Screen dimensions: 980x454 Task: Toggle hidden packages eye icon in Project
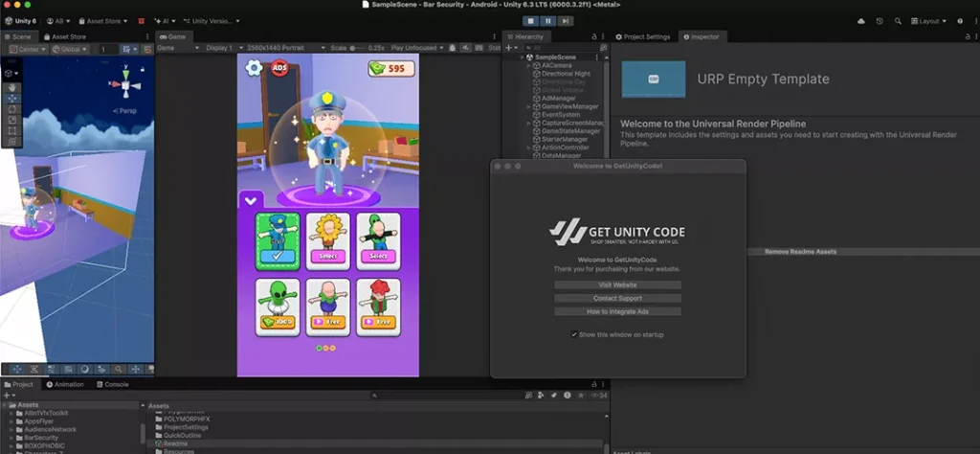[x=597, y=396]
